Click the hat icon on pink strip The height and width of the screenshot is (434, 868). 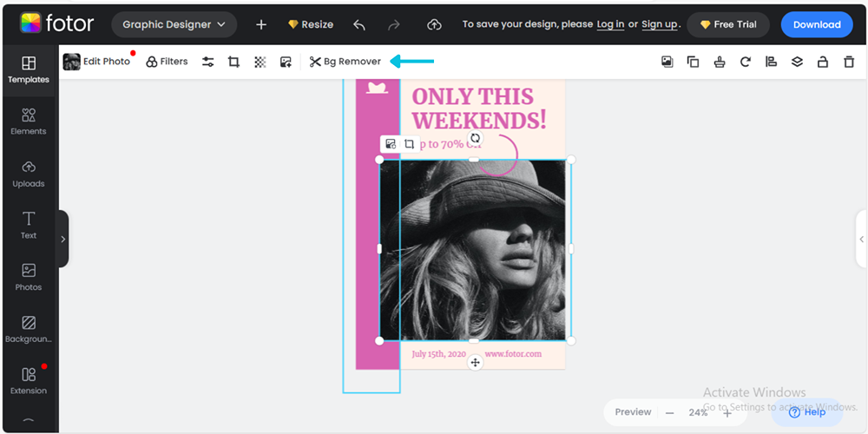point(377,88)
